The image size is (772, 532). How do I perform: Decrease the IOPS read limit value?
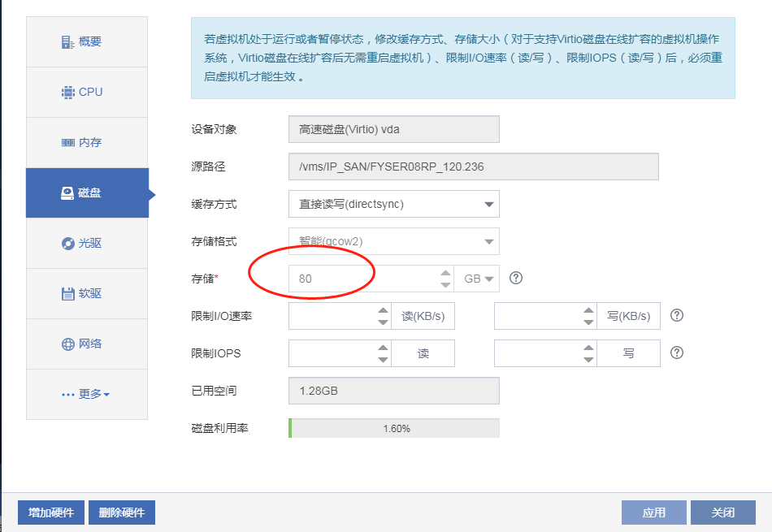[384, 359]
